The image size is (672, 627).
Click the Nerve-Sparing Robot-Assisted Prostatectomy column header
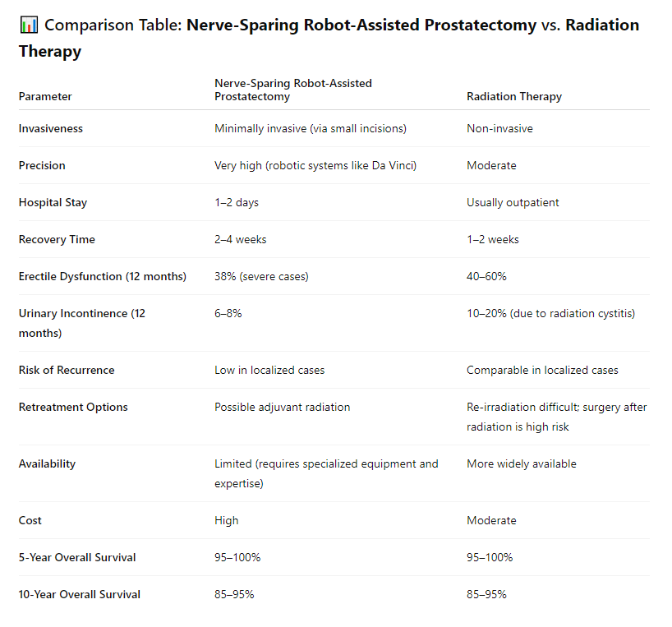tap(293, 90)
